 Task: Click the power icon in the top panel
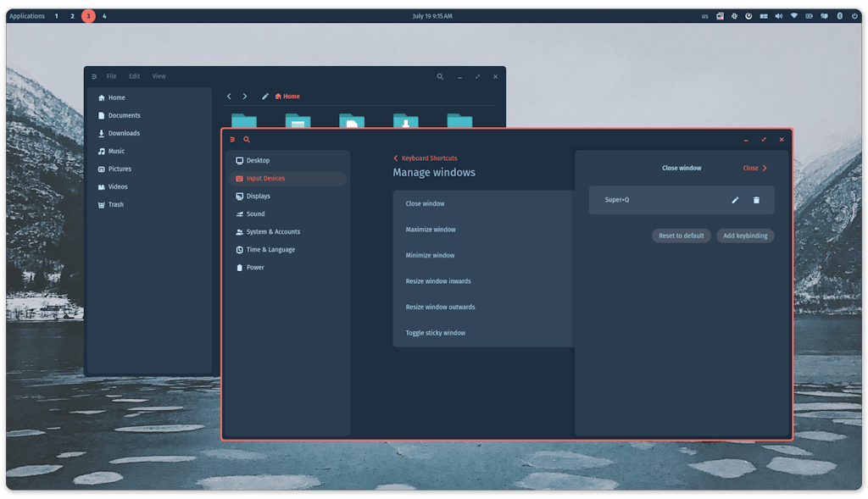(854, 16)
